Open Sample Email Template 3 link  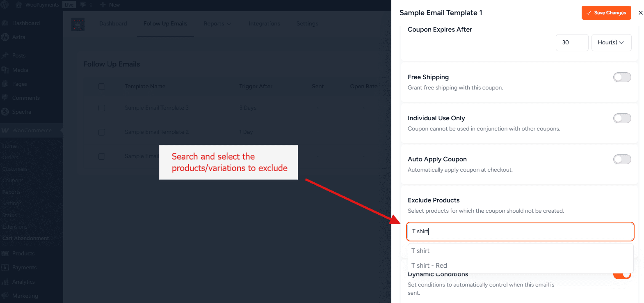pyautogui.click(x=157, y=108)
